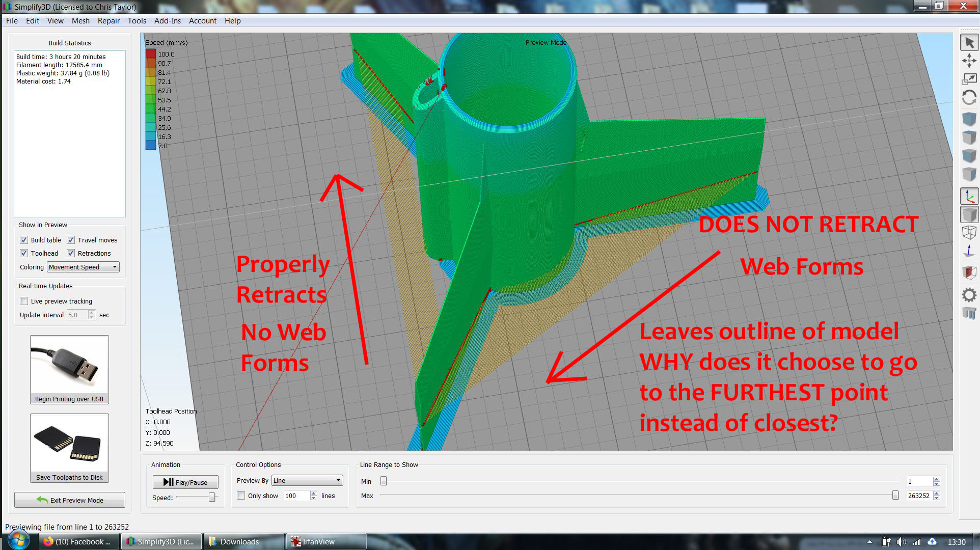Increase the Only show lines count
Screen dimensions: 980x550
(313, 493)
